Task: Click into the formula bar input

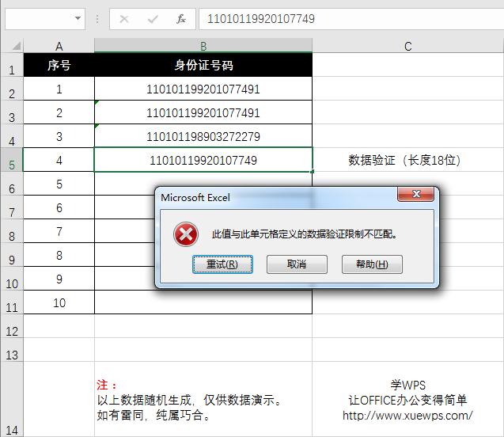Action: pos(351,19)
